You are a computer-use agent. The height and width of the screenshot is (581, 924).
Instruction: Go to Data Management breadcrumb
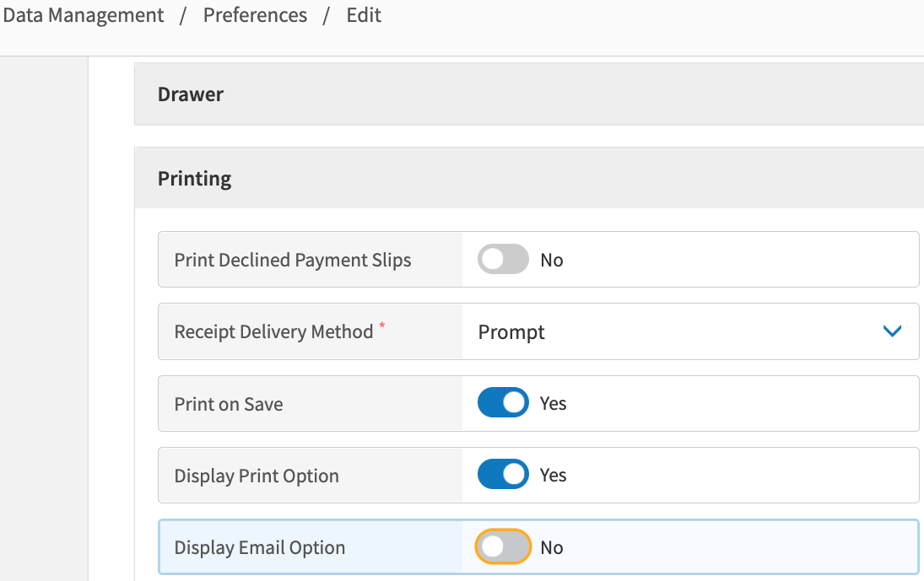click(x=84, y=15)
